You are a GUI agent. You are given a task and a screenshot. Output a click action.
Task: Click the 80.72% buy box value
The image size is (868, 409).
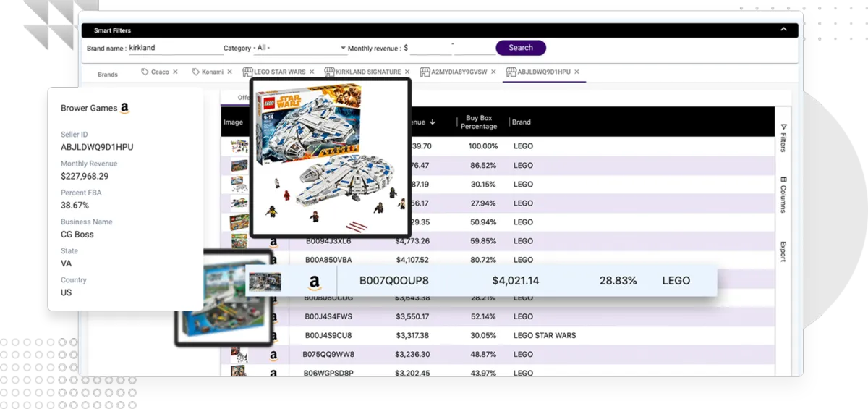483,260
